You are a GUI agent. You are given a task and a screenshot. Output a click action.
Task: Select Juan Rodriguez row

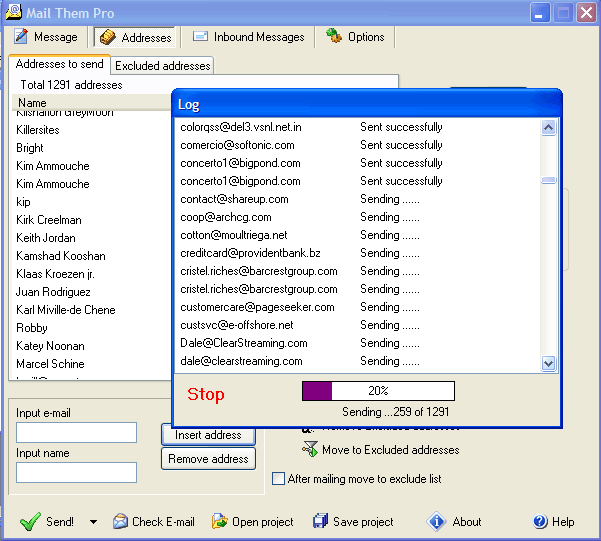[53, 292]
